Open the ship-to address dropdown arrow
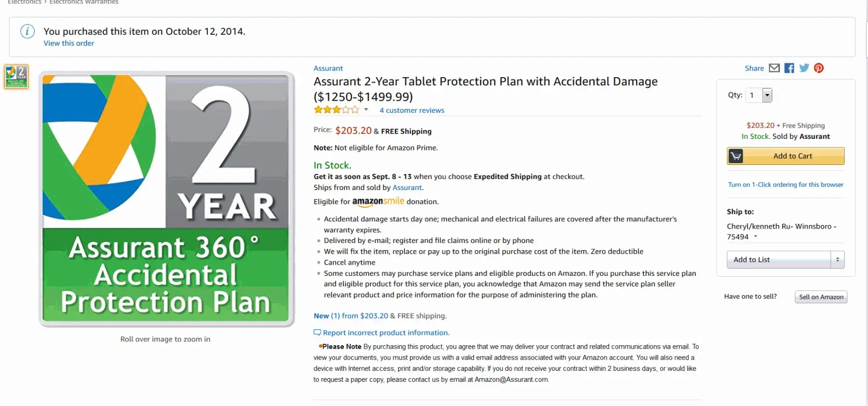 click(756, 237)
